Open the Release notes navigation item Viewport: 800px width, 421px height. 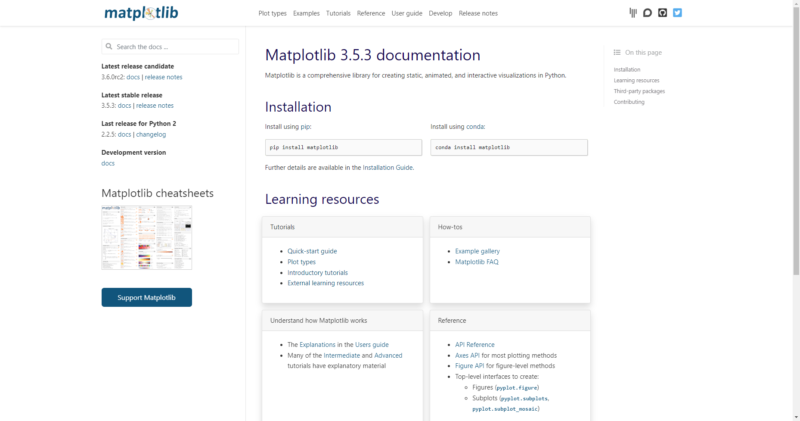point(478,13)
